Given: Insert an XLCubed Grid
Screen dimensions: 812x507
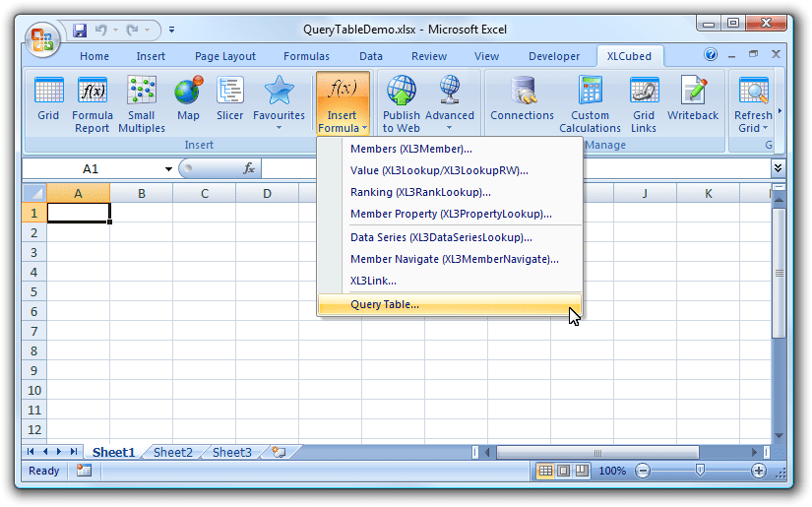Looking at the screenshot, I should 48,98.
